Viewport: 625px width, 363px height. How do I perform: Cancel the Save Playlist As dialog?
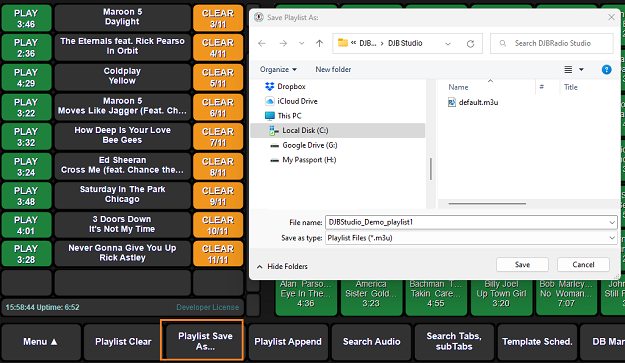click(x=583, y=265)
